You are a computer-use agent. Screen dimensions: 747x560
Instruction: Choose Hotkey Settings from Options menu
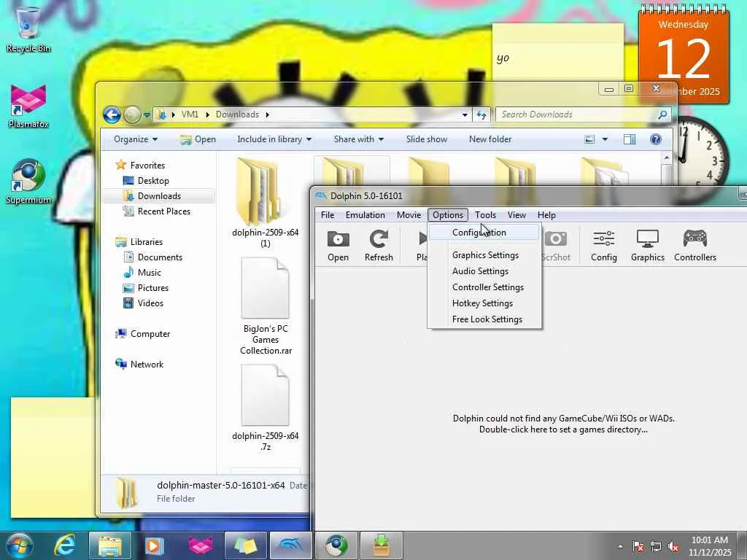click(484, 303)
